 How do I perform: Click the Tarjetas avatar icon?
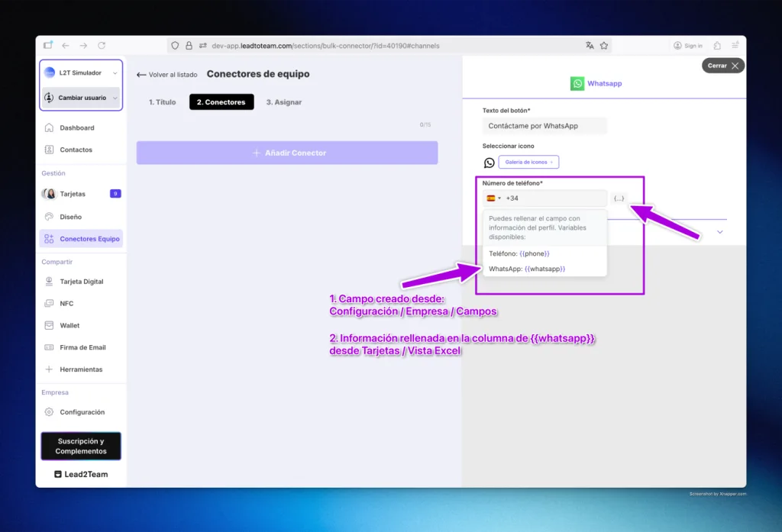(x=49, y=193)
